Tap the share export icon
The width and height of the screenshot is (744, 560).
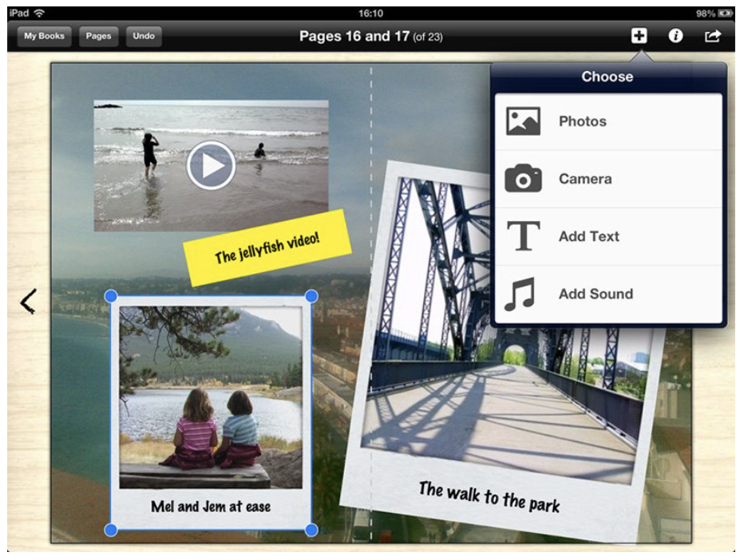712,35
